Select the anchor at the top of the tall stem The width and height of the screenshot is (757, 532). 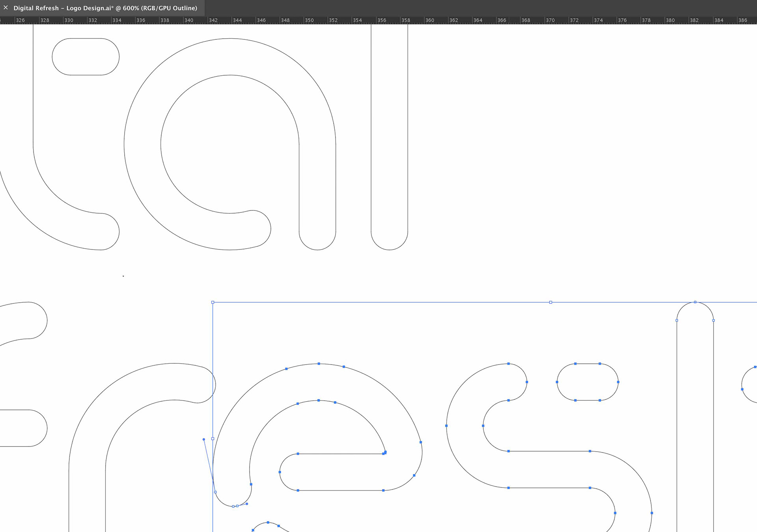(x=695, y=302)
